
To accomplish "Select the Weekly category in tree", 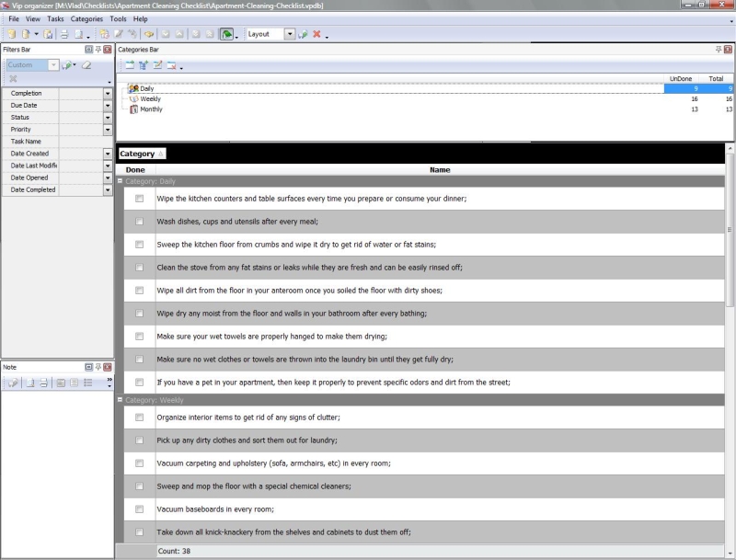I will click(x=150, y=98).
